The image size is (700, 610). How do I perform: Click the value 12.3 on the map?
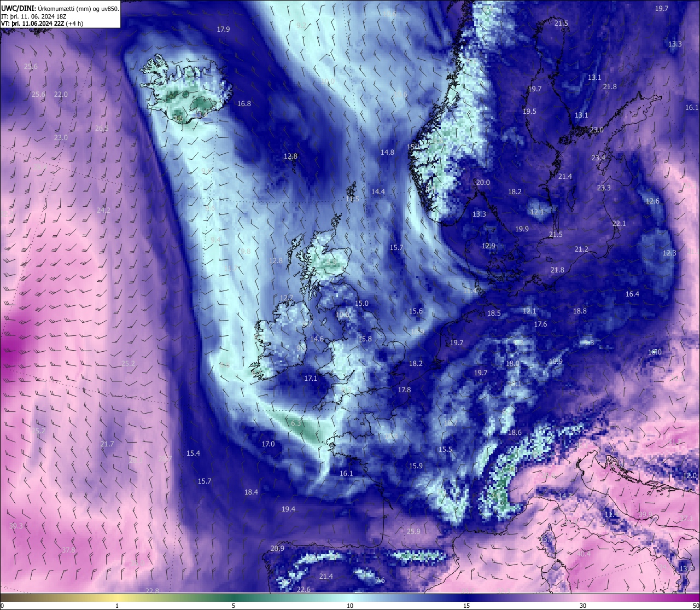pyautogui.click(x=669, y=253)
